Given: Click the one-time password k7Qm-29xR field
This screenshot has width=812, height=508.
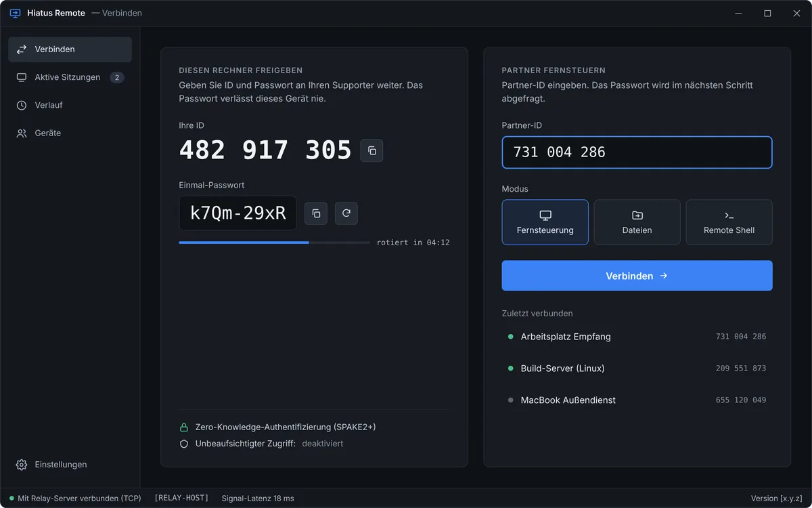Looking at the screenshot, I should click(238, 213).
